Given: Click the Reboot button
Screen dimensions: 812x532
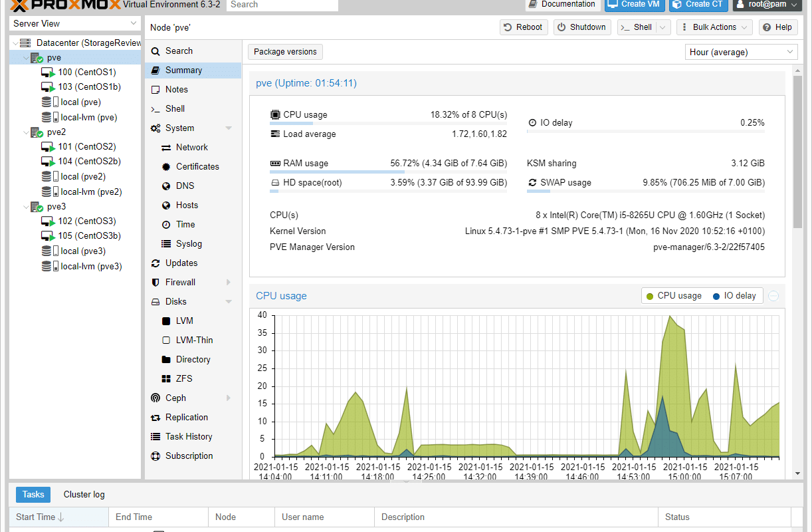Looking at the screenshot, I should point(524,27).
